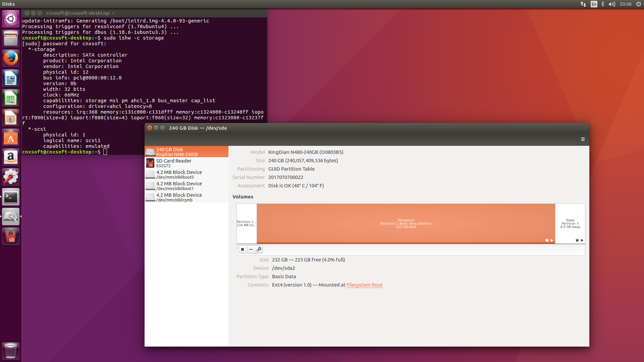Viewport: 644px width, 362px height.
Task: Open the sound volume indicator
Action: point(612,4)
